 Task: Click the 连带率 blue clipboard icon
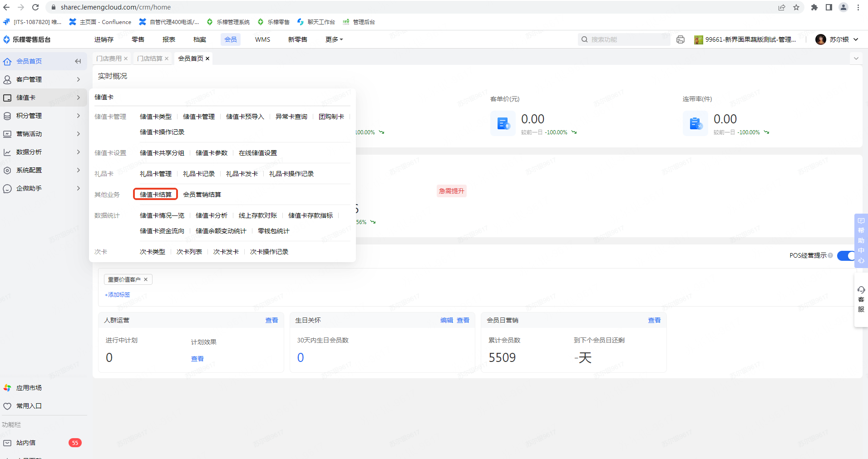click(x=695, y=123)
